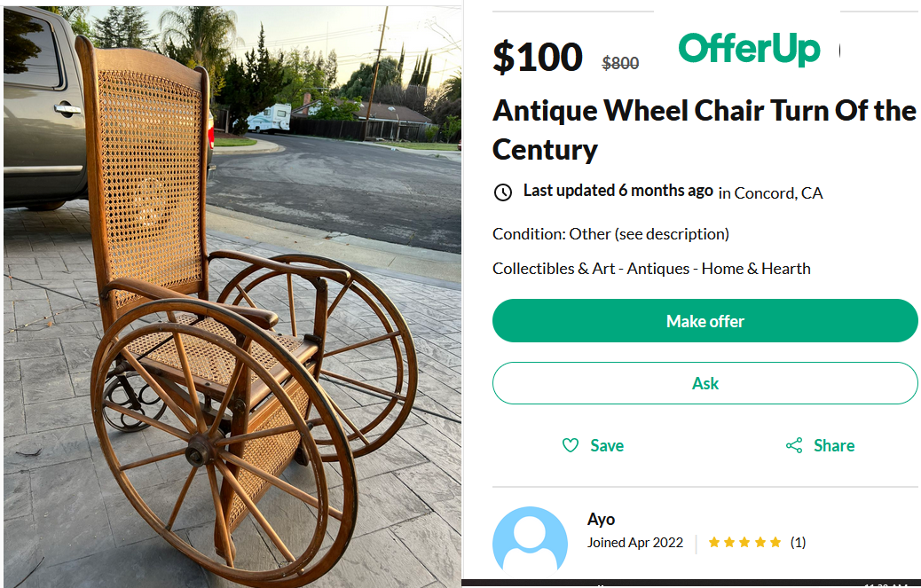Click the OfferUp logo
This screenshot has width=921, height=588.
click(x=749, y=49)
